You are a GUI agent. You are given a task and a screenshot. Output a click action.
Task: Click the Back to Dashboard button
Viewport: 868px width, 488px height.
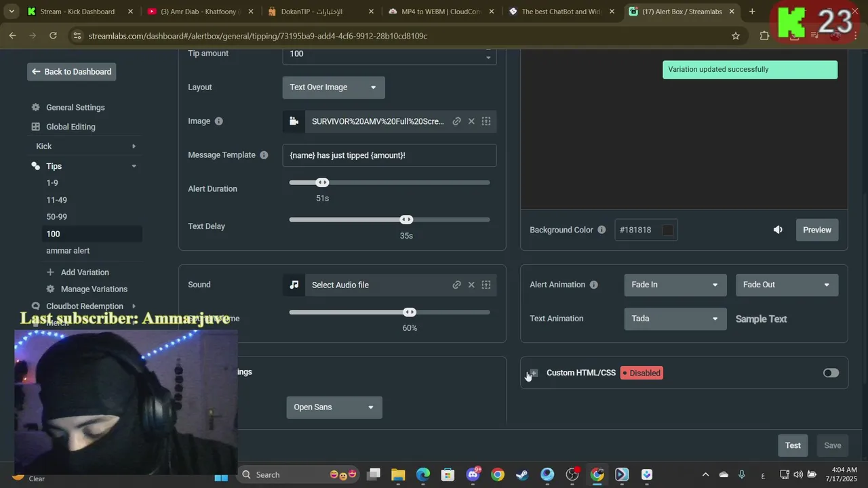(x=71, y=72)
